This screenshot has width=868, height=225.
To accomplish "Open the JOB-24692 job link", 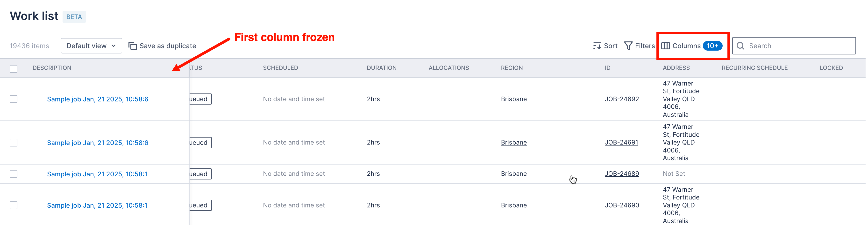I will 622,99.
